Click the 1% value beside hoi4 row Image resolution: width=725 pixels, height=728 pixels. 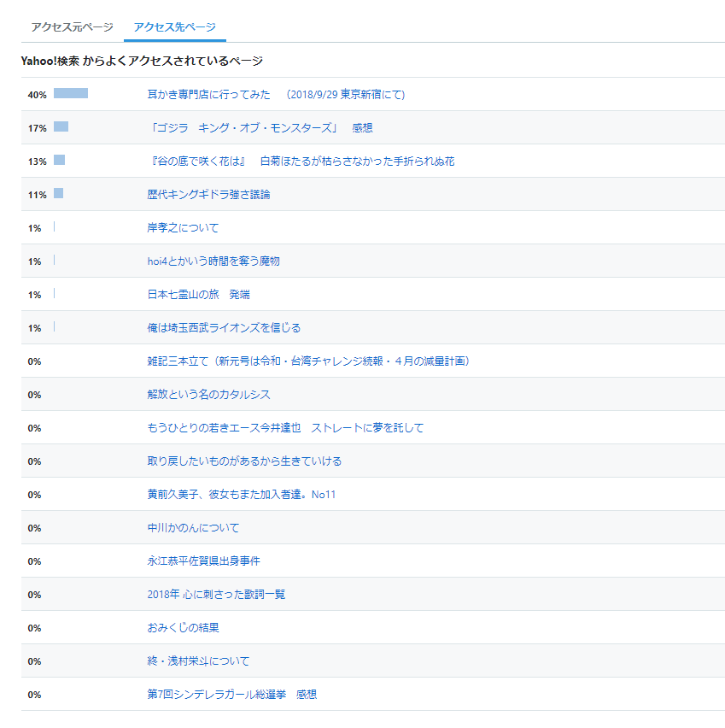coord(34,261)
